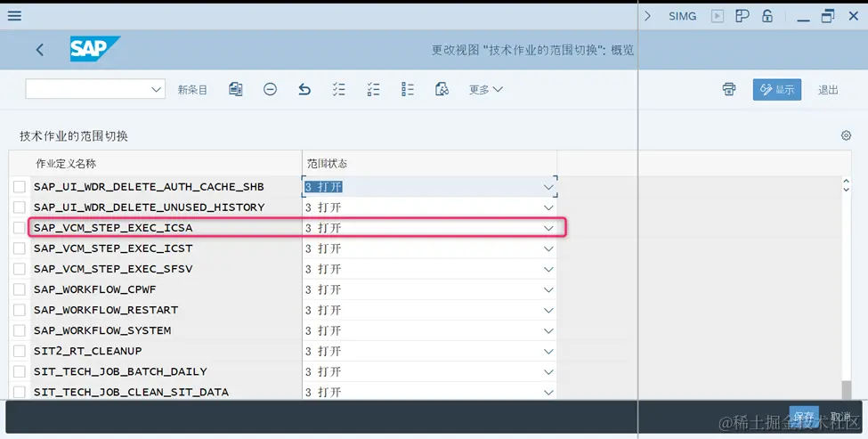
Task: Open status dropdown for SAP_WORKFLOW_CPWF
Action: [548, 289]
